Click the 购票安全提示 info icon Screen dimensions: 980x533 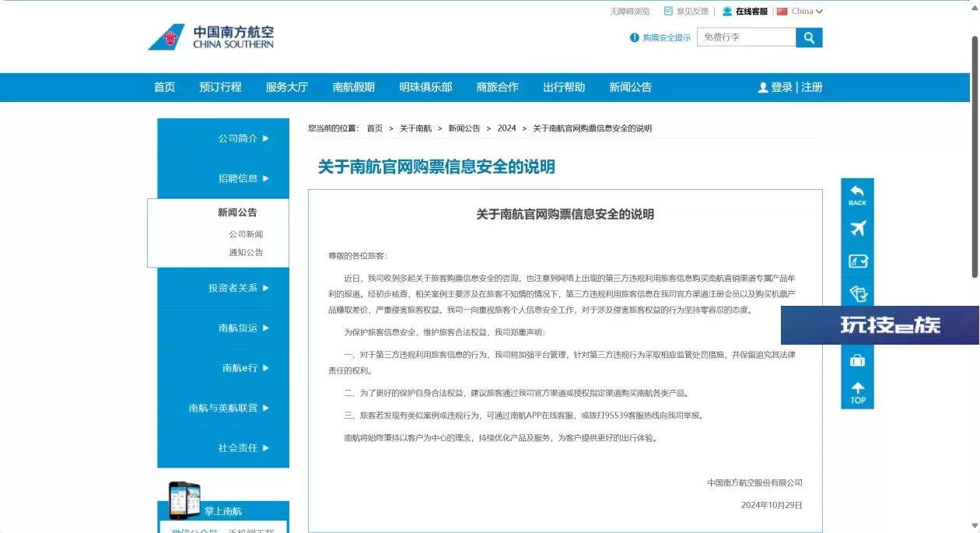pos(635,37)
